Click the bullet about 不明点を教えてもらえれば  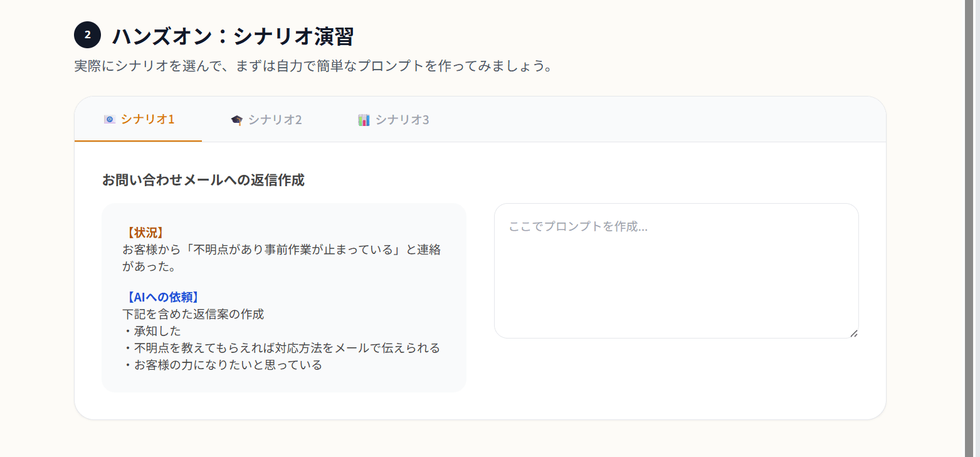tap(282, 348)
